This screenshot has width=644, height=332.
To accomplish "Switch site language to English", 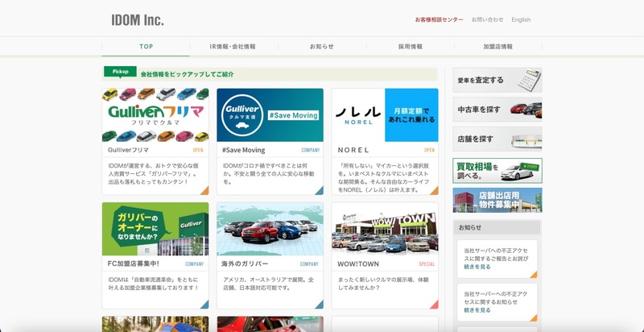I will click(x=521, y=19).
